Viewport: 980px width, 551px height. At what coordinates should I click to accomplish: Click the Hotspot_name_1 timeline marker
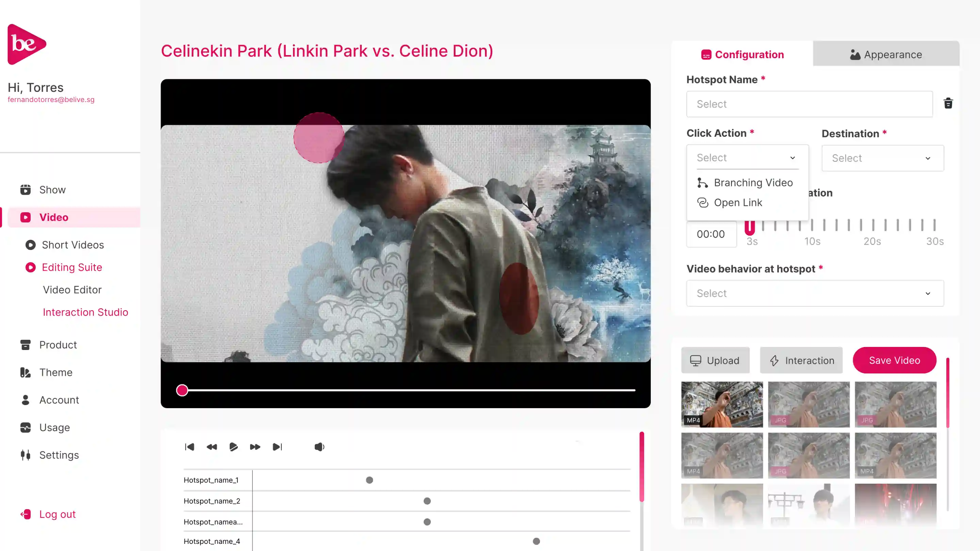tap(370, 480)
